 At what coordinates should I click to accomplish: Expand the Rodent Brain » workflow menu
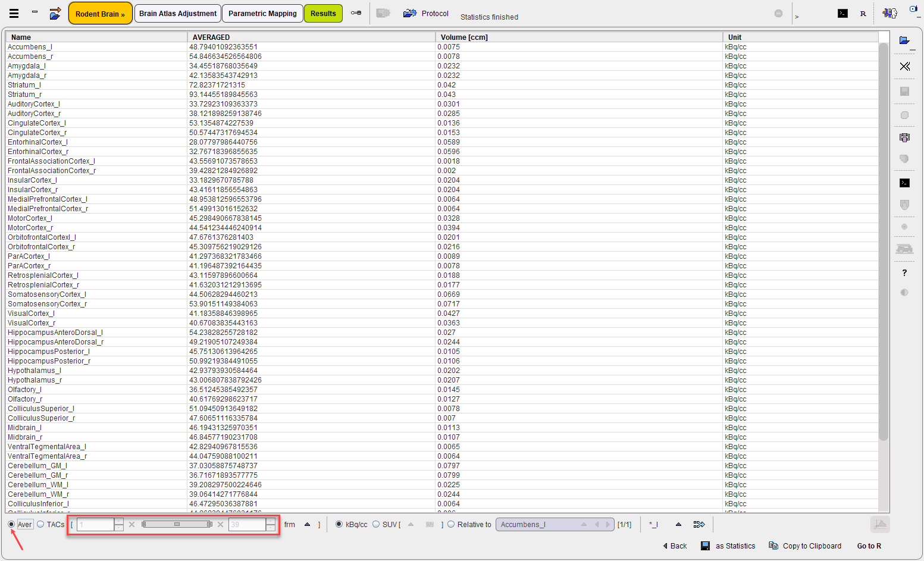[x=100, y=14]
